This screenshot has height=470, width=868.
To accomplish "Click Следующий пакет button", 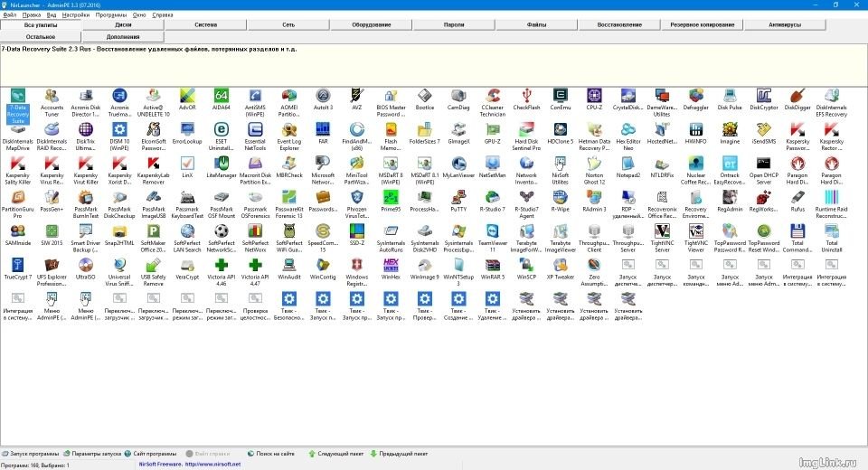I will (335, 454).
